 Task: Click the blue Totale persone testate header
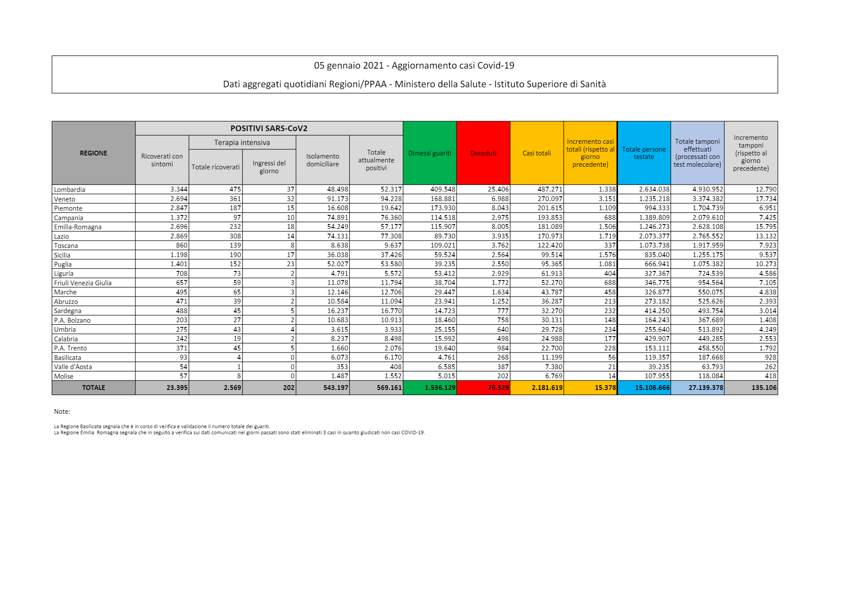coord(644,153)
